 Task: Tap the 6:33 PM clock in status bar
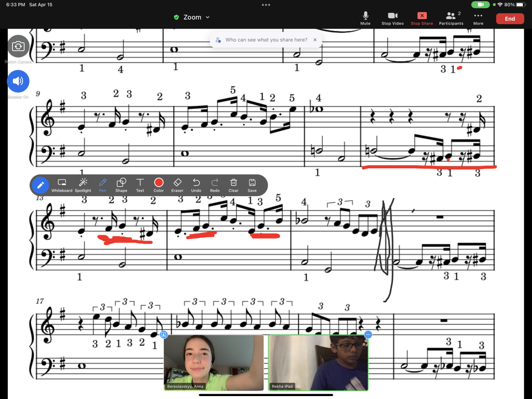tap(16, 5)
